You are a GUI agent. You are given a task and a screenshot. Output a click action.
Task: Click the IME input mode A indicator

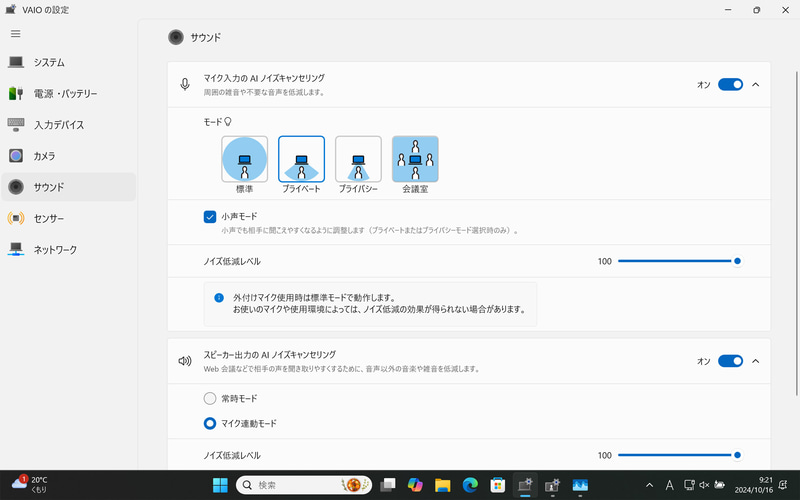669,485
